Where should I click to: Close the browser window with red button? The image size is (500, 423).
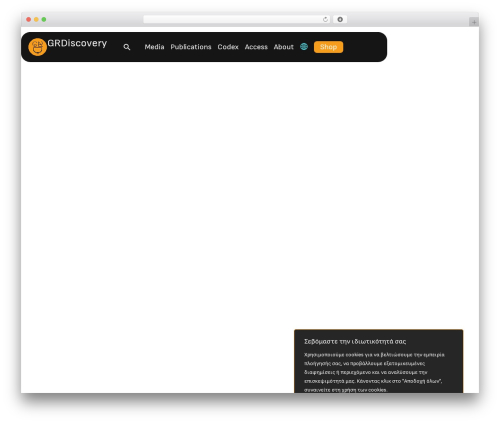coord(29,19)
